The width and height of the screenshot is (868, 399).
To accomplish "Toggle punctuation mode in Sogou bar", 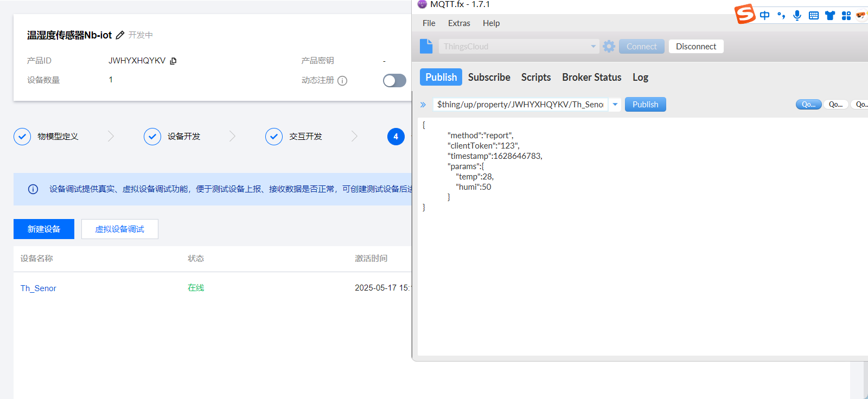I will (781, 15).
